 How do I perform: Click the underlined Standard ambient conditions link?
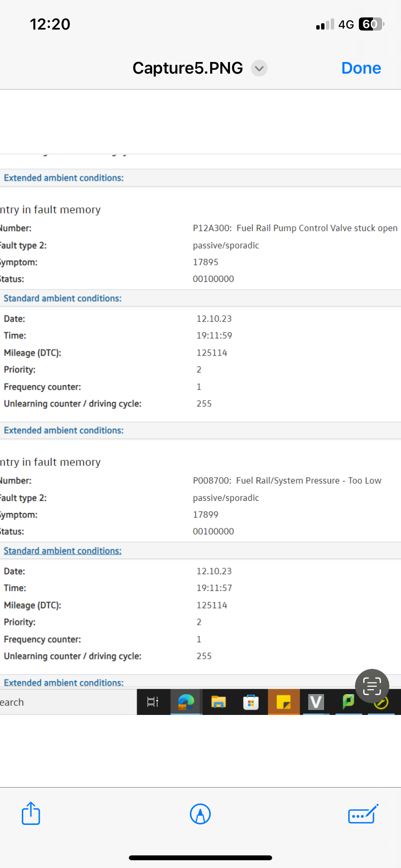pyautogui.click(x=62, y=551)
